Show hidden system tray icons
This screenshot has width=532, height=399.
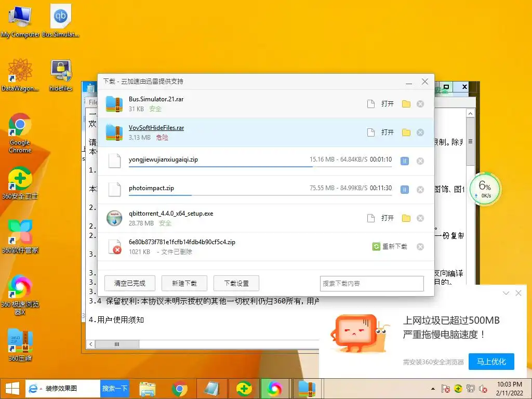(433, 389)
